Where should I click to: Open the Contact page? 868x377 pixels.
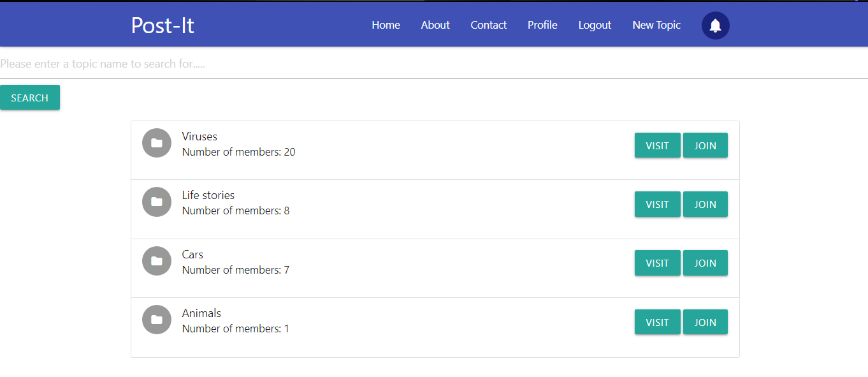(x=489, y=25)
